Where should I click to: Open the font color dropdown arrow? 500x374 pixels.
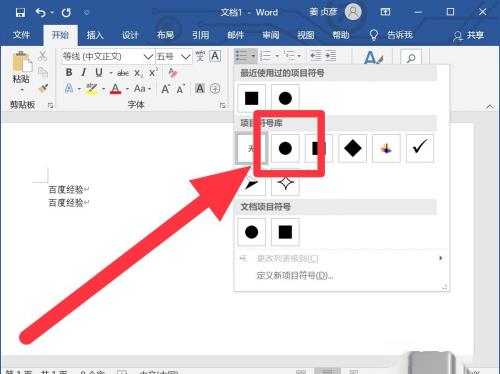point(127,89)
